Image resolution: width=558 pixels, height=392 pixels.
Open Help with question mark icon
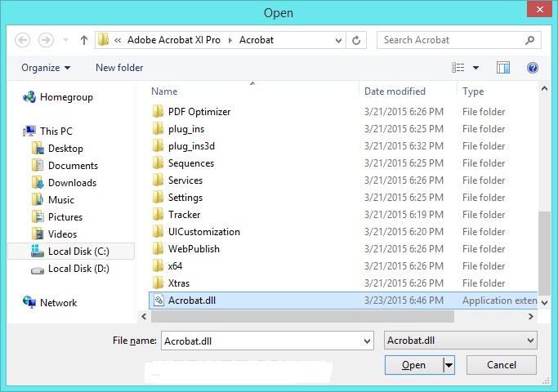point(533,68)
